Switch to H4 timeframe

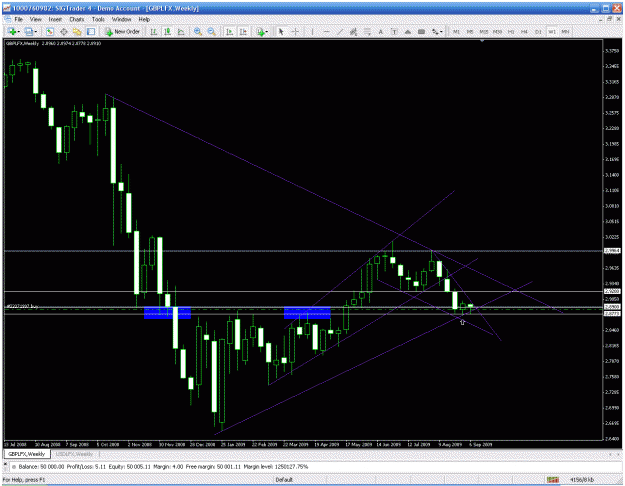point(525,31)
